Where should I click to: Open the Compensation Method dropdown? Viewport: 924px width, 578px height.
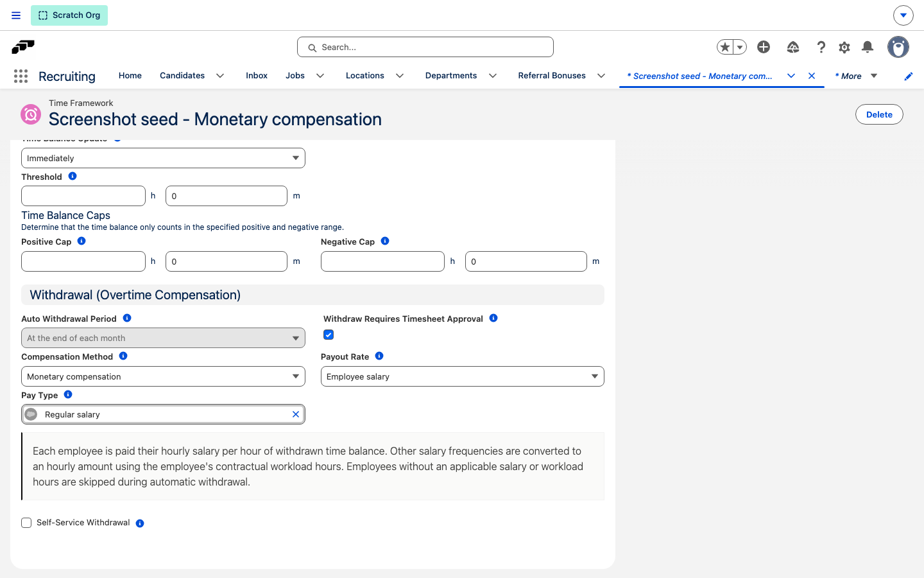pos(163,376)
